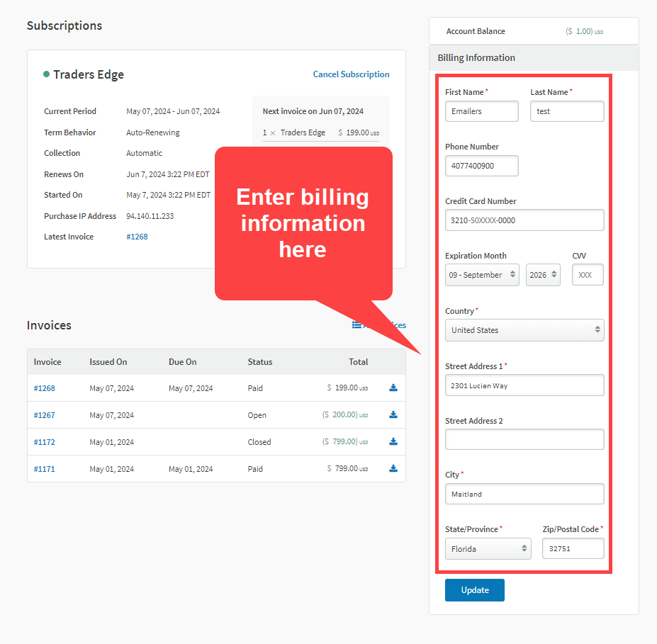
Task: Open invoice #1171 link
Action: [x=45, y=469]
